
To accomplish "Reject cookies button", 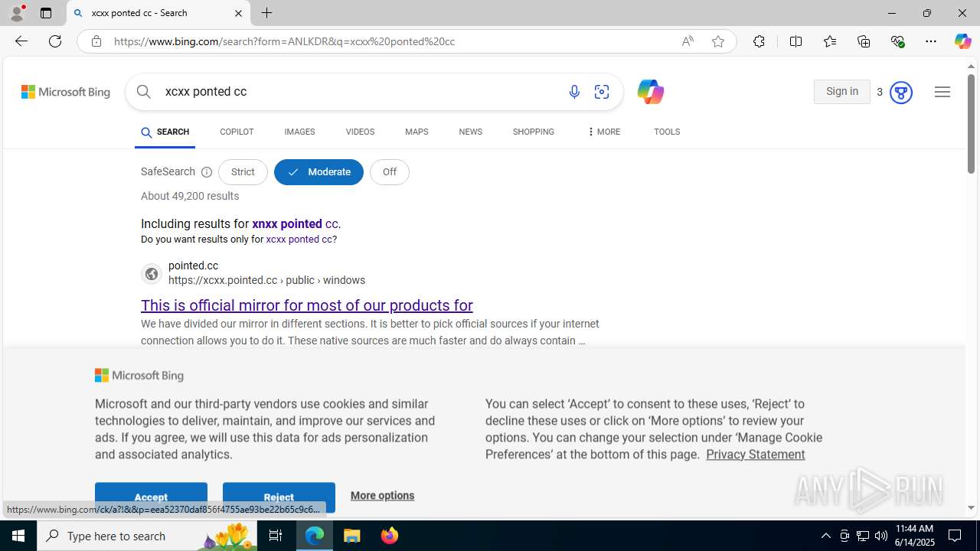I will 279,497.
